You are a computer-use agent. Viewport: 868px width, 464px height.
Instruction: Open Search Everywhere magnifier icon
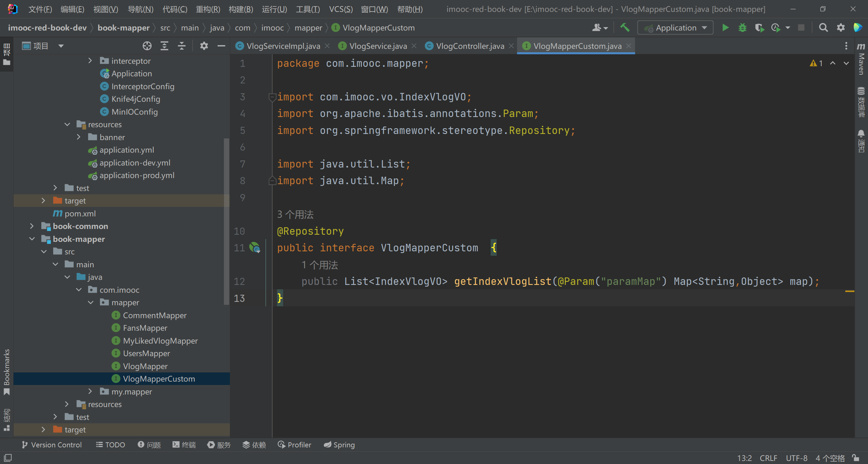[x=823, y=28]
